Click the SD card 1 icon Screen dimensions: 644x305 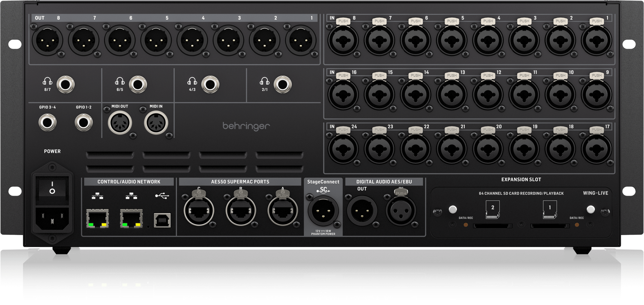tap(550, 210)
